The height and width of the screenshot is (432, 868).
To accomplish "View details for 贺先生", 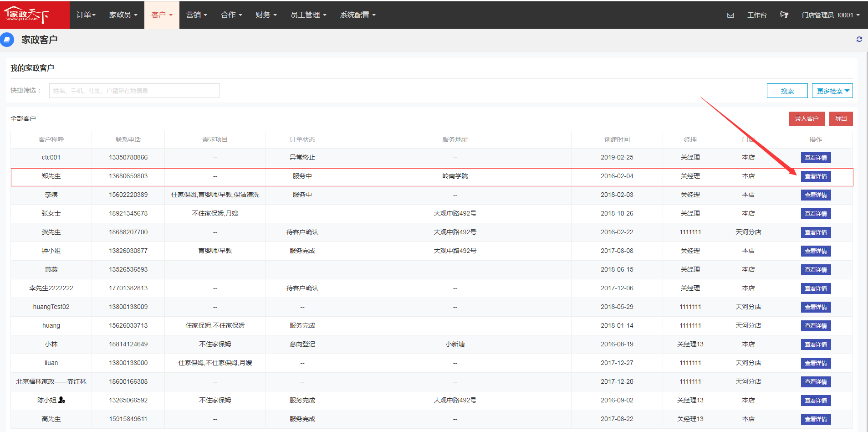I will point(816,232).
